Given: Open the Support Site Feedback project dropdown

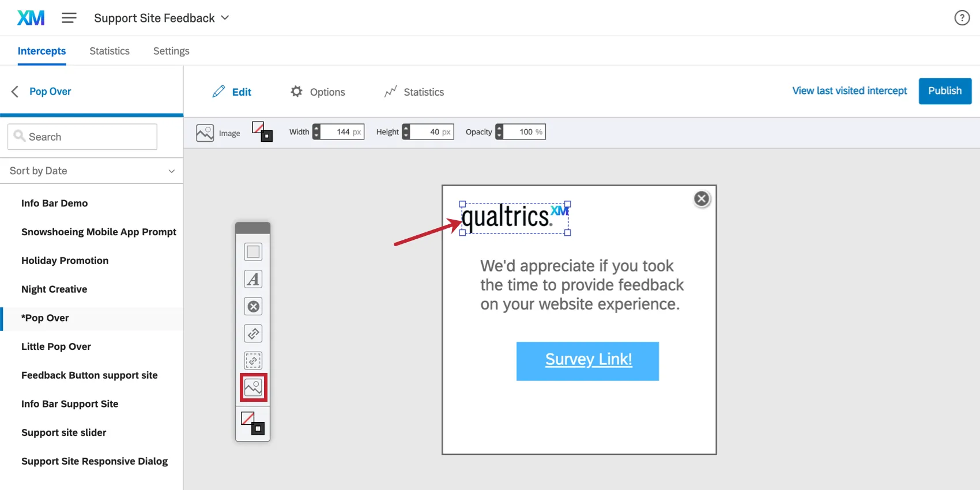Looking at the screenshot, I should point(161,18).
